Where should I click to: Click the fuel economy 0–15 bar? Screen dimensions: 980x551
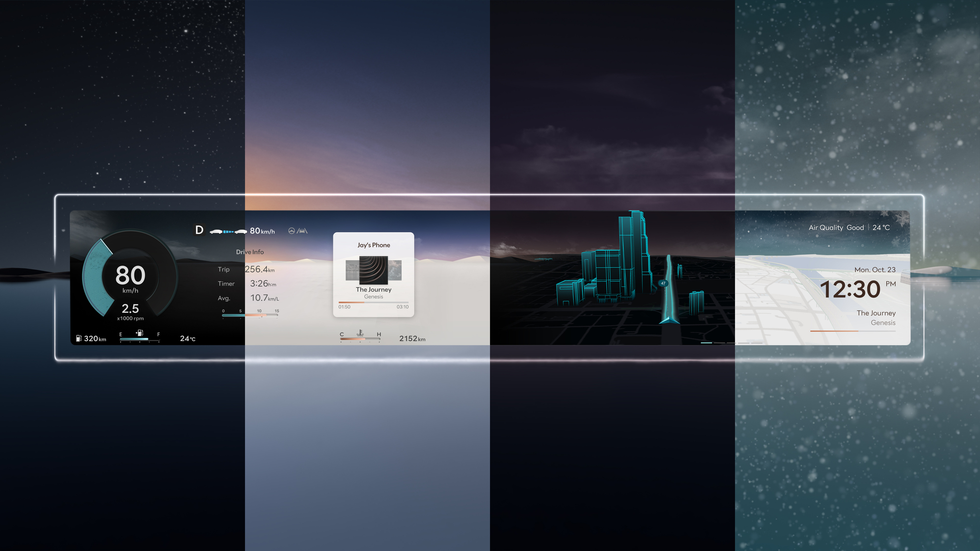click(x=250, y=315)
